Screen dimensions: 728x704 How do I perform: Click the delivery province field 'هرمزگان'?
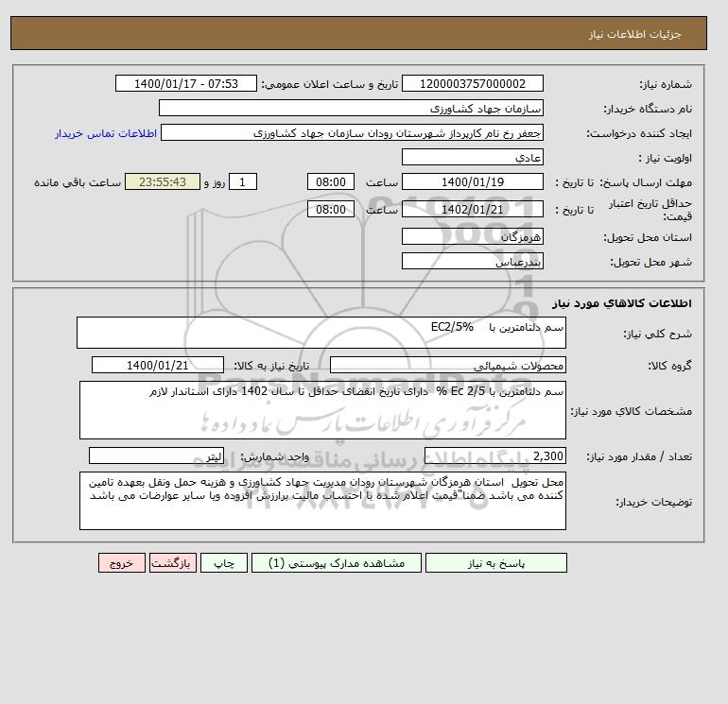[472, 236]
